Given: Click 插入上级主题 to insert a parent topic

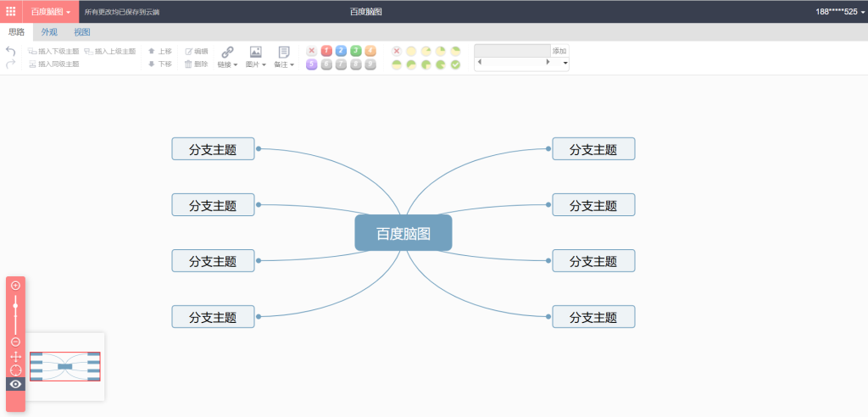Looking at the screenshot, I should 110,51.
